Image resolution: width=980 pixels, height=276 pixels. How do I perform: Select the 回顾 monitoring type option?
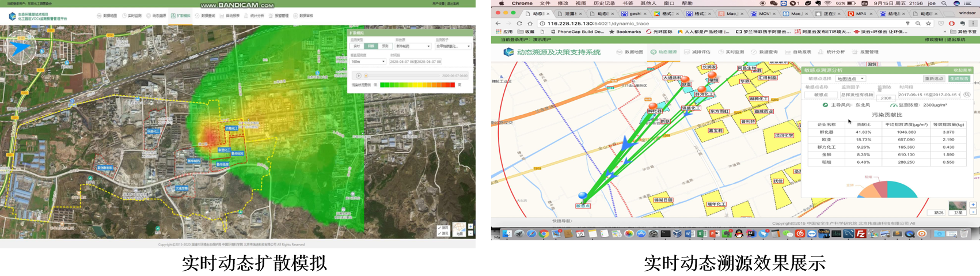pyautogui.click(x=371, y=46)
